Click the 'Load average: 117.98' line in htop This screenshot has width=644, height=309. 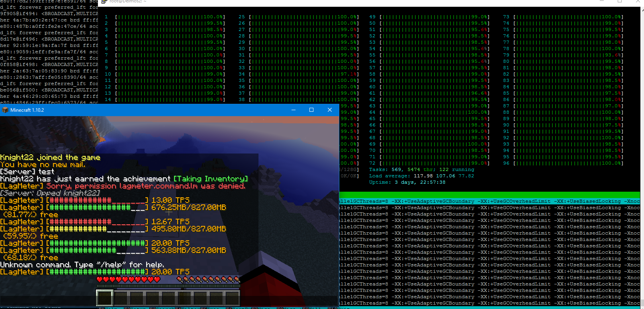[422, 176]
